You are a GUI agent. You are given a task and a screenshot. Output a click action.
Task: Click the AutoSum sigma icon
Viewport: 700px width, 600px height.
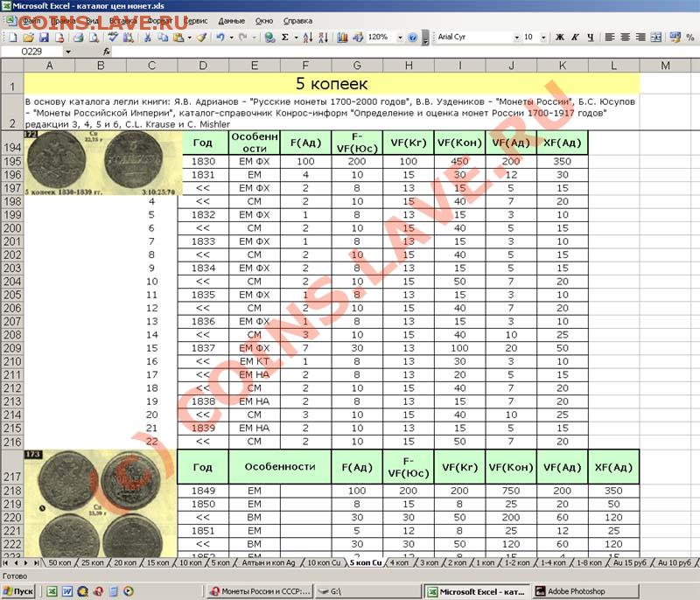click(285, 38)
